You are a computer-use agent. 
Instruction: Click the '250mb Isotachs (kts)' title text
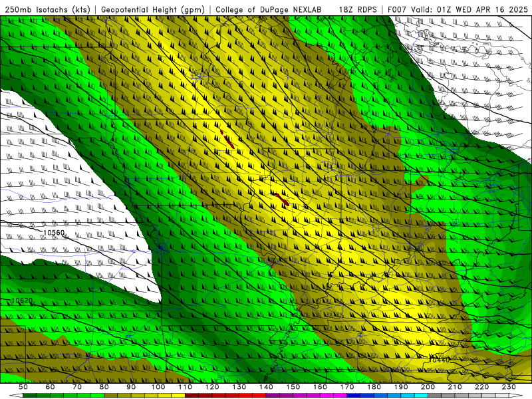tap(47, 10)
